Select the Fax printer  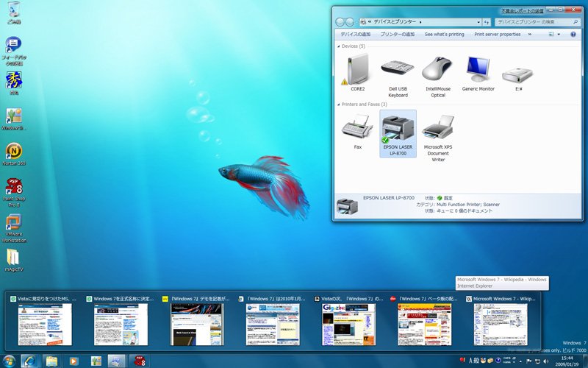pos(357,132)
